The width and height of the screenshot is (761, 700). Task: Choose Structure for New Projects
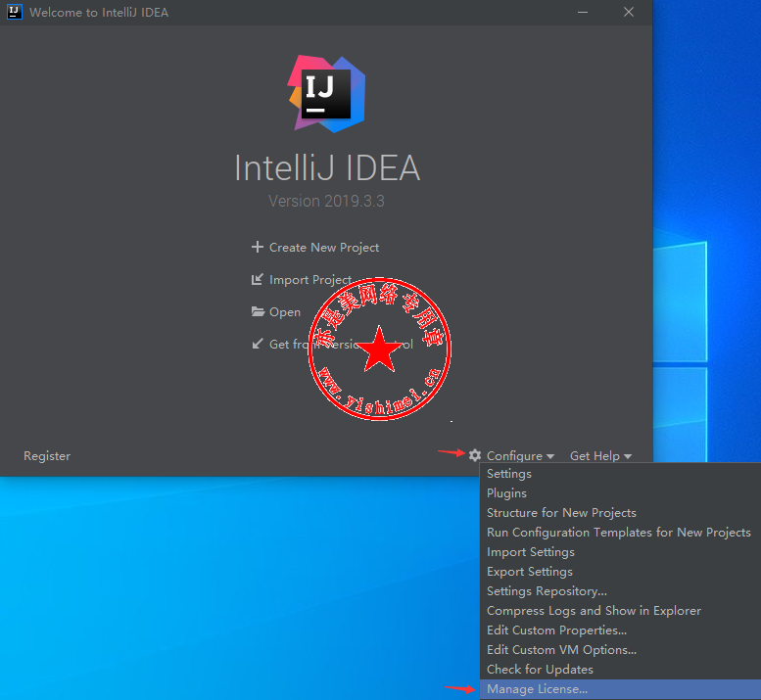click(620, 513)
